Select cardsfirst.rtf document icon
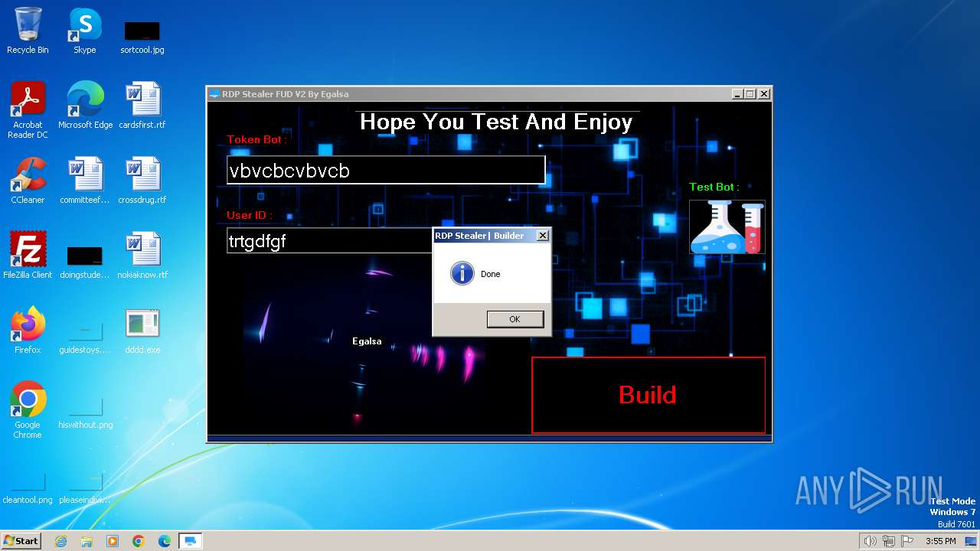Image resolution: width=980 pixels, height=551 pixels. tap(142, 106)
